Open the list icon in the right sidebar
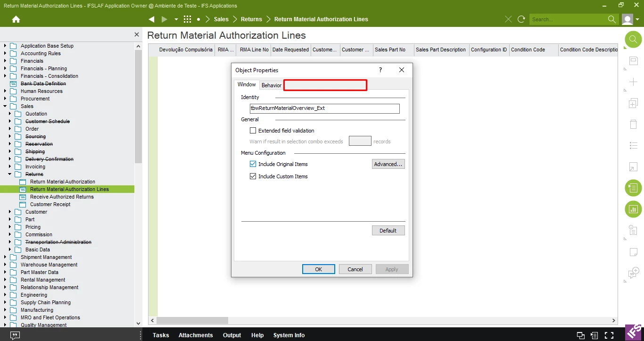644x341 pixels. click(633, 145)
